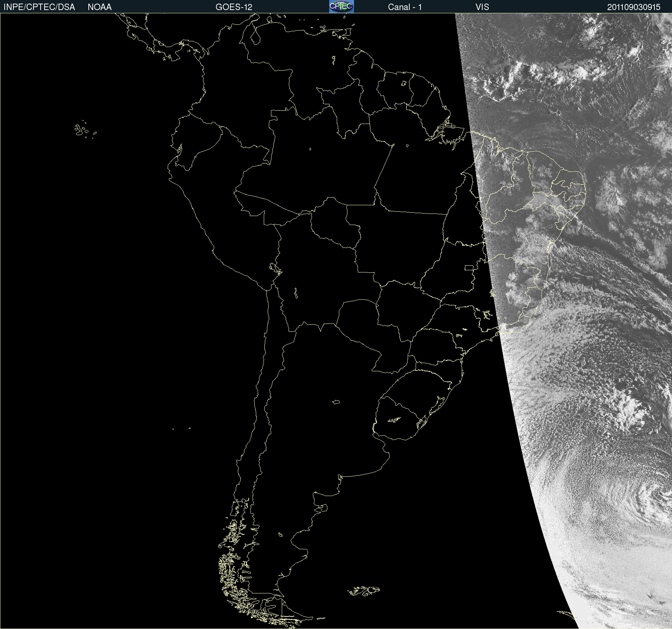The height and width of the screenshot is (629, 672).
Task: Click the Galapagos Islands outline on map
Action: pyautogui.click(x=86, y=130)
